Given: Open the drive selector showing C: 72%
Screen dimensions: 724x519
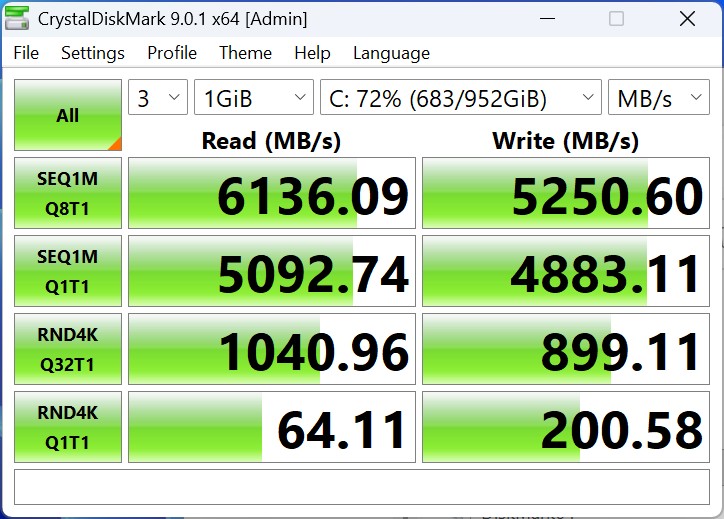Looking at the screenshot, I should click(x=460, y=98).
